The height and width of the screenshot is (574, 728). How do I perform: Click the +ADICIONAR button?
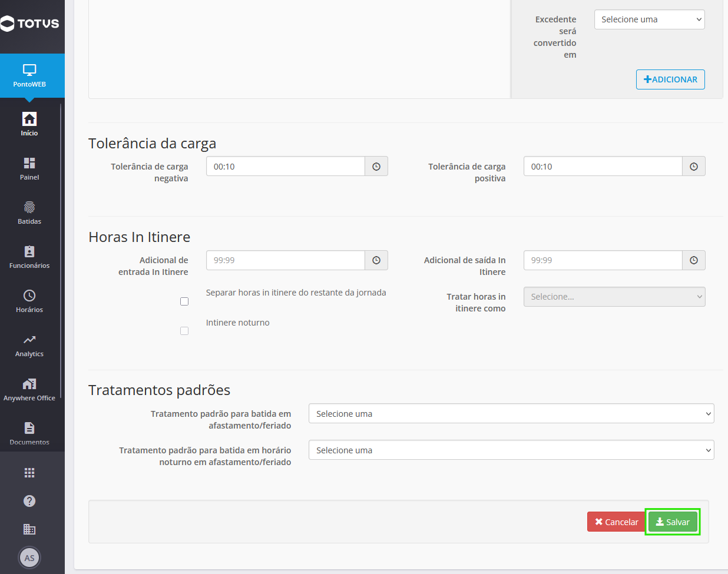pos(670,79)
